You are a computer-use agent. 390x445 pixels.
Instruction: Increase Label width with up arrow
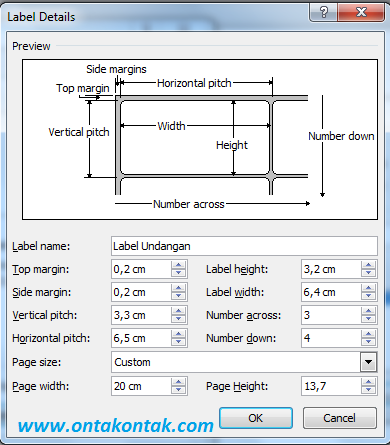pyautogui.click(x=369, y=288)
